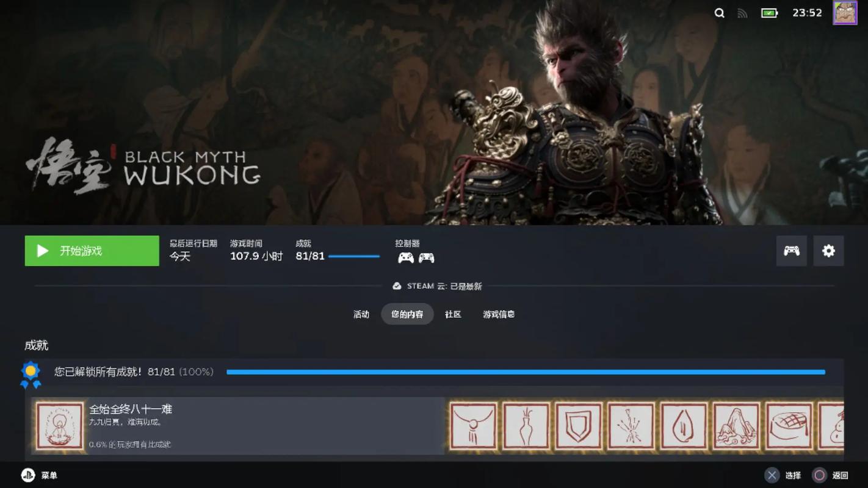The height and width of the screenshot is (488, 868).
Task: Open the 全始全终八十一难 achievement card
Action: tap(238, 426)
